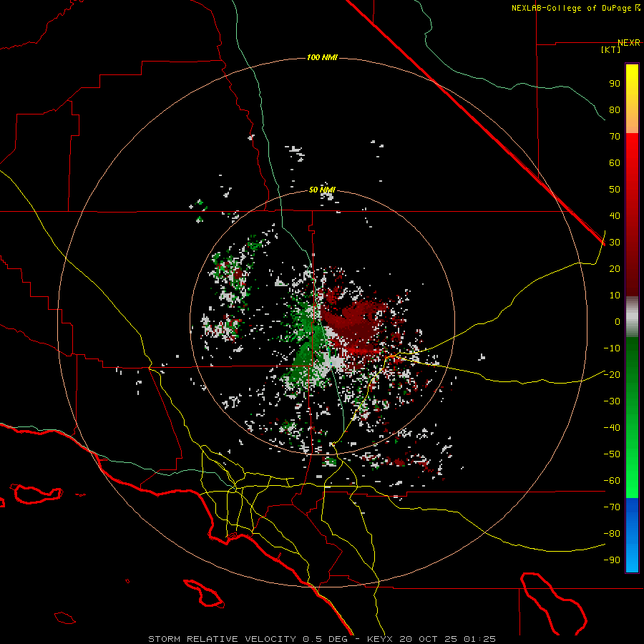This screenshot has height=644, width=644.
Task: Click the 20 OCT 25 01:25 timestamp
Action: coord(447,639)
